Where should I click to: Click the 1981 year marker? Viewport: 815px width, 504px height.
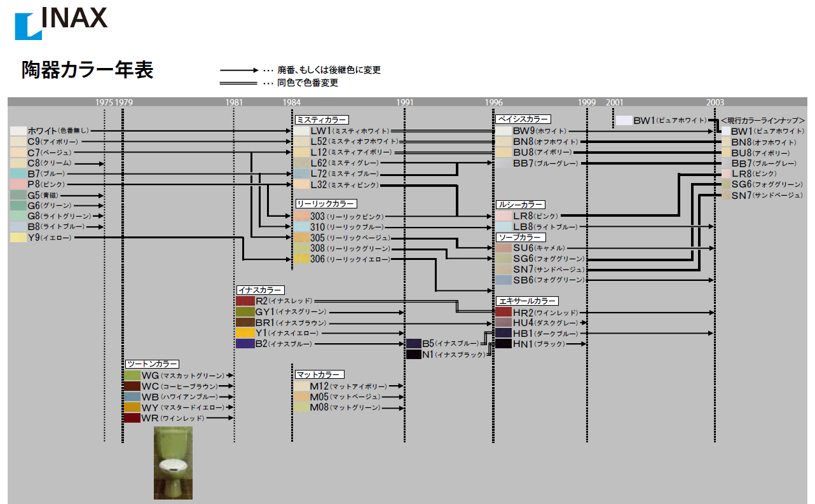point(234,102)
